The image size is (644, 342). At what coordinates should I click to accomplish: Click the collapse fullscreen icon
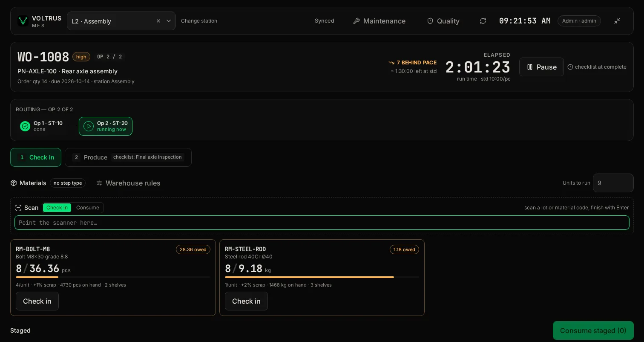pyautogui.click(x=617, y=21)
